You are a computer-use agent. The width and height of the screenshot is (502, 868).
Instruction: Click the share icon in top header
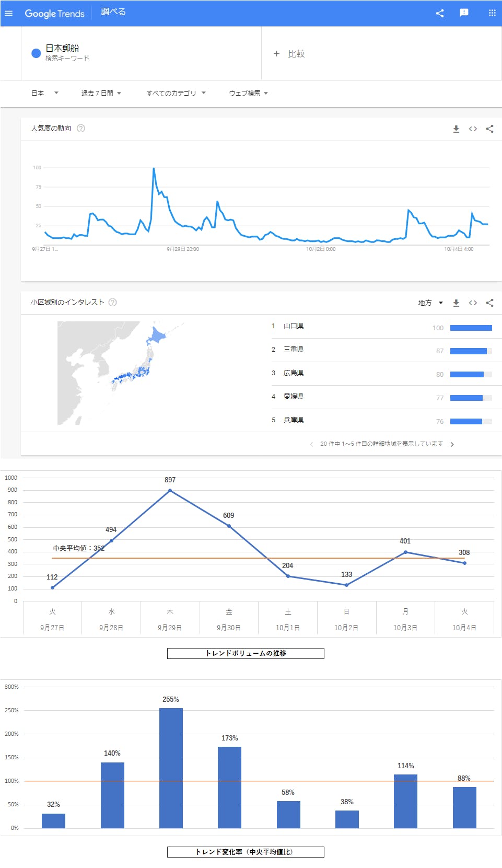(x=440, y=13)
